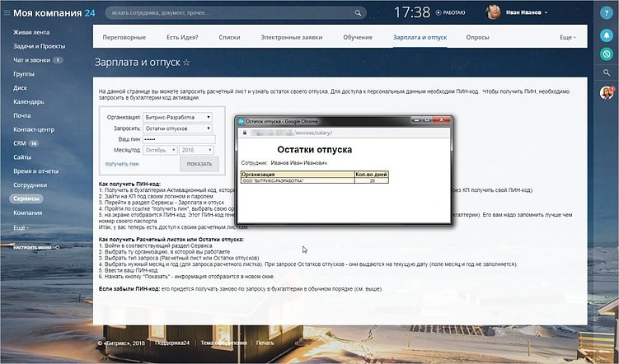Open Живая лента in sidebar
Viewport: 619px width, 364px height.
pos(31,32)
